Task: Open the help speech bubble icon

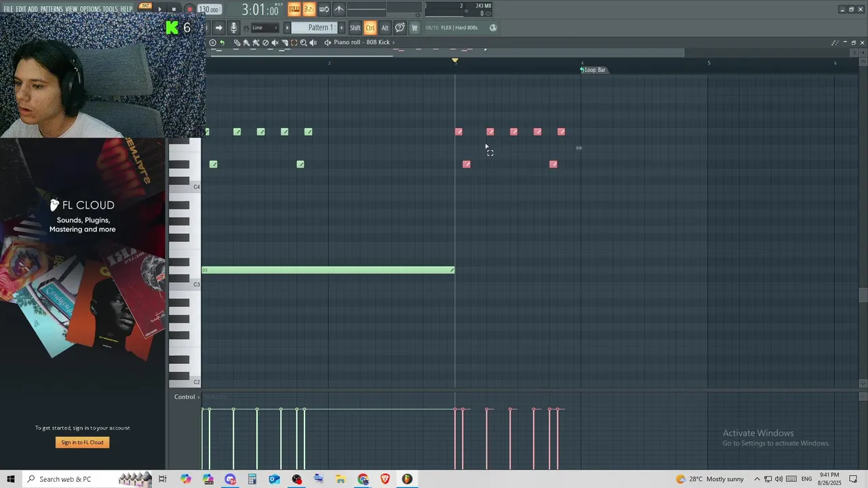Action: [x=400, y=28]
